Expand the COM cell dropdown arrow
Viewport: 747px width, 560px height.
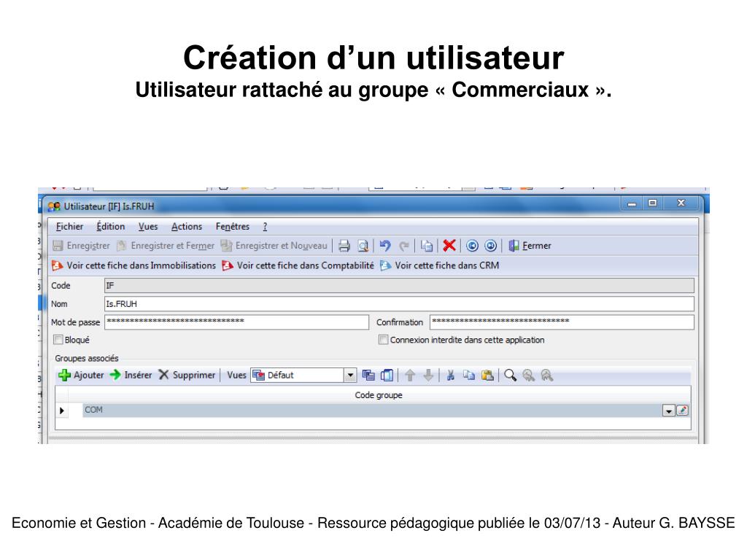668,411
